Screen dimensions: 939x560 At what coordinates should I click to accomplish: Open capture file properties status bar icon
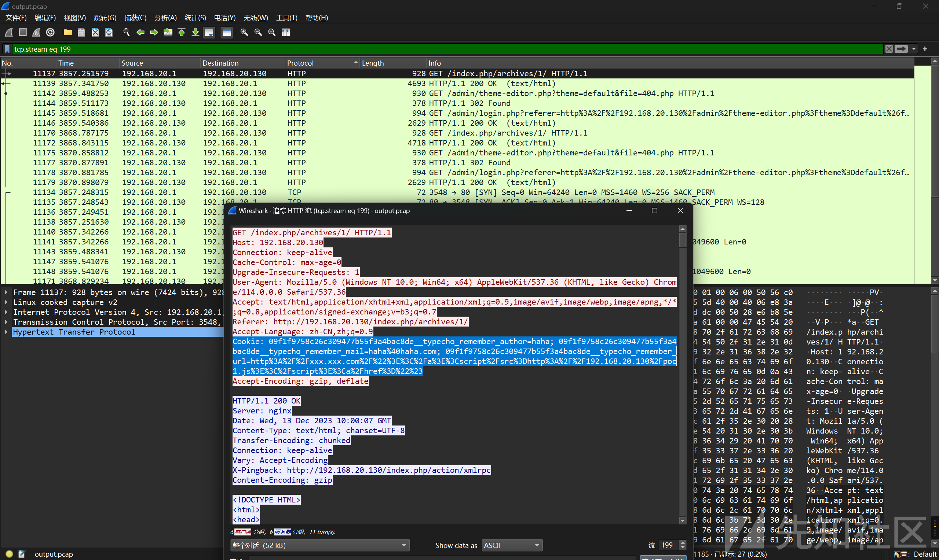coord(22,554)
